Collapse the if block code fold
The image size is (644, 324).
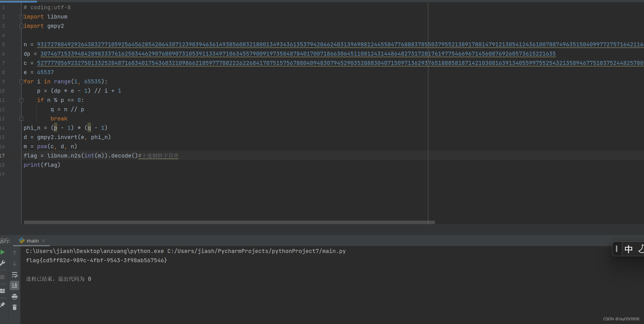pos(21,100)
